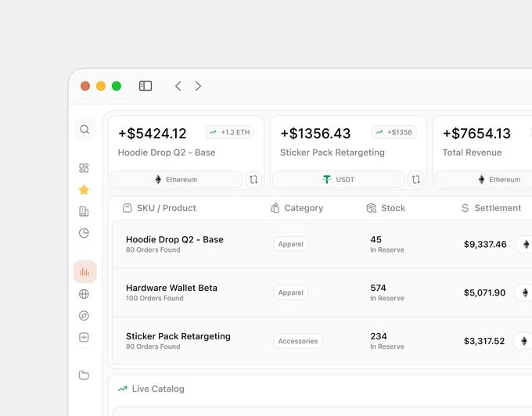Open the building icon in sidebar

pos(84,212)
